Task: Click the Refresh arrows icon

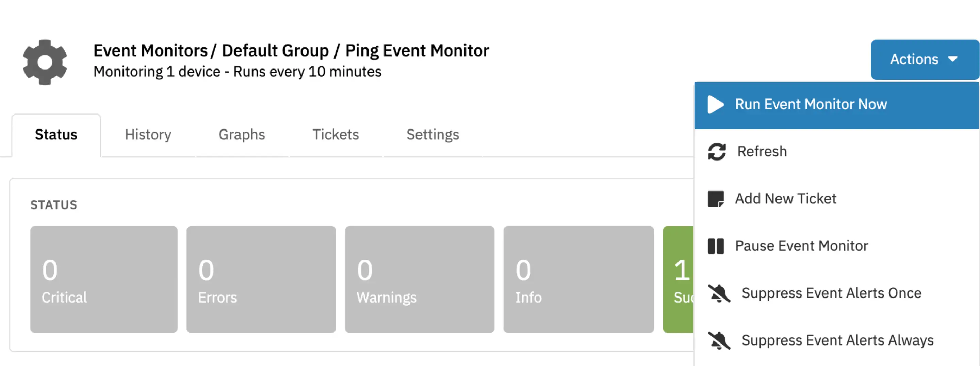Action: point(717,152)
